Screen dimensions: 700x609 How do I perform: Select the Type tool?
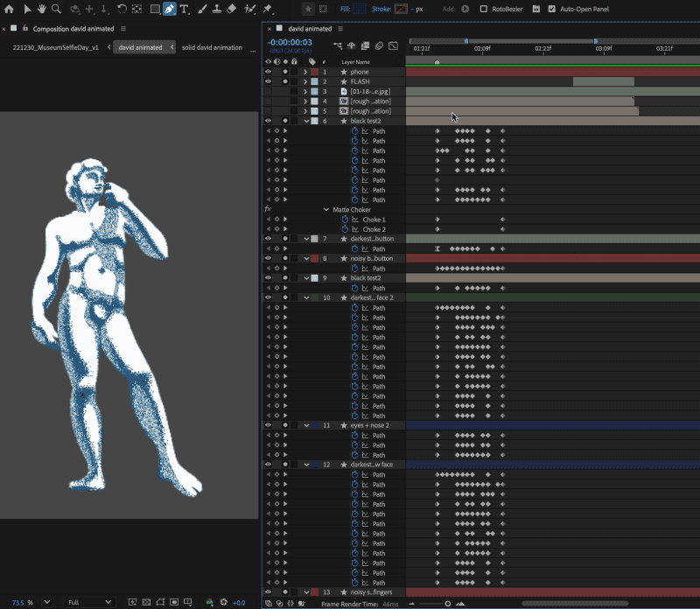tap(184, 9)
